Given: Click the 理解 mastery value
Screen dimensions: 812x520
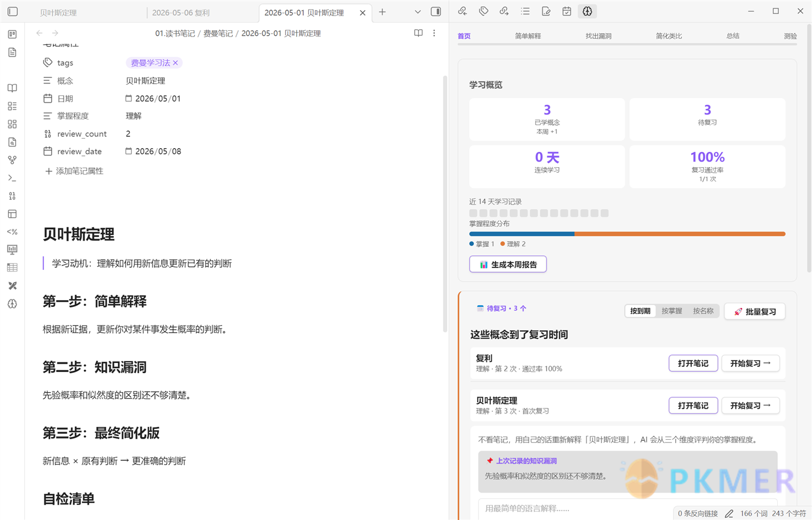Looking at the screenshot, I should coord(134,116).
